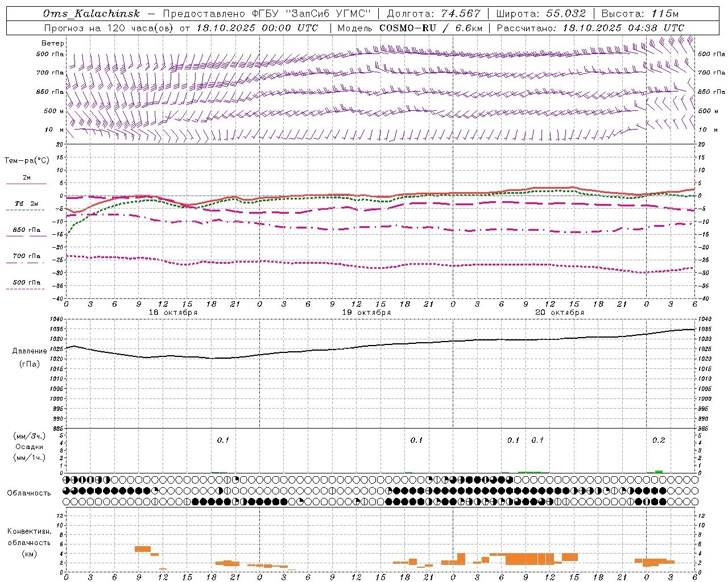Screen dimensions: 728x582
Task: Click the green precipitation bar below 0.2
Action: tap(659, 472)
